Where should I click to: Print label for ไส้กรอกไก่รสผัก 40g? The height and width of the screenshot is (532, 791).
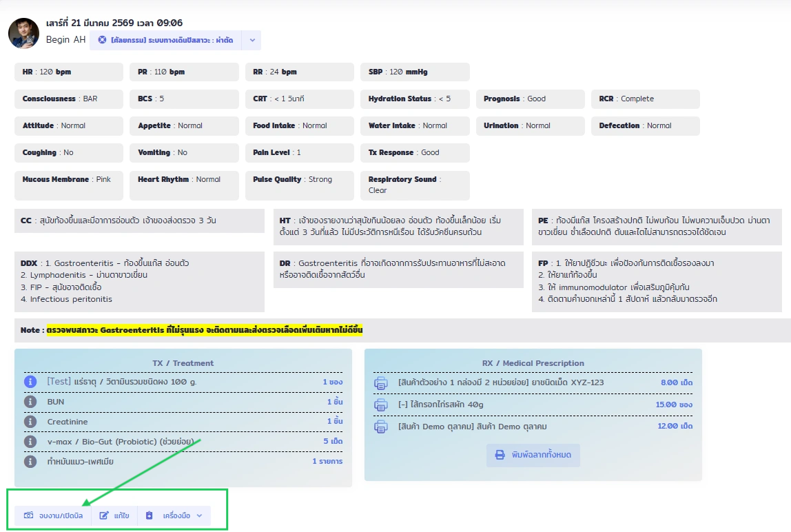click(x=381, y=405)
